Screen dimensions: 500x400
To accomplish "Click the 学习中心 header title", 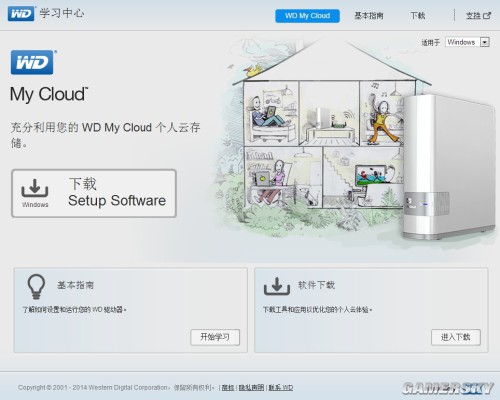I will (x=62, y=13).
